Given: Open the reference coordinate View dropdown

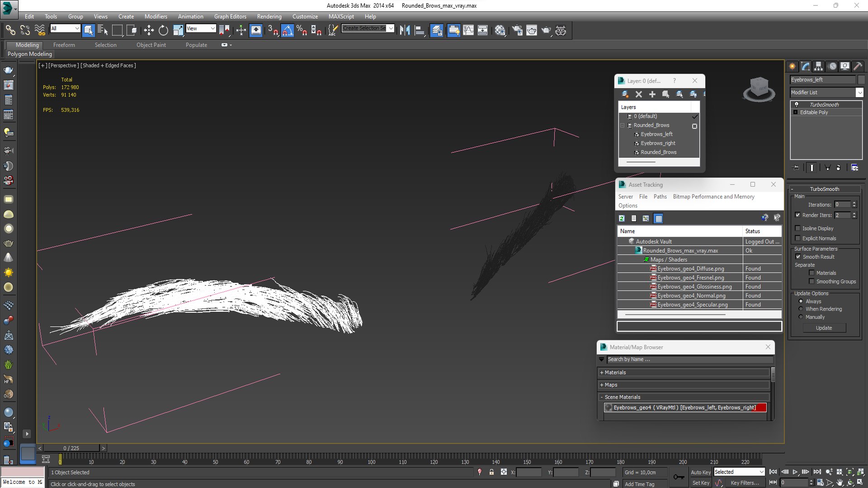Looking at the screenshot, I should click(201, 28).
